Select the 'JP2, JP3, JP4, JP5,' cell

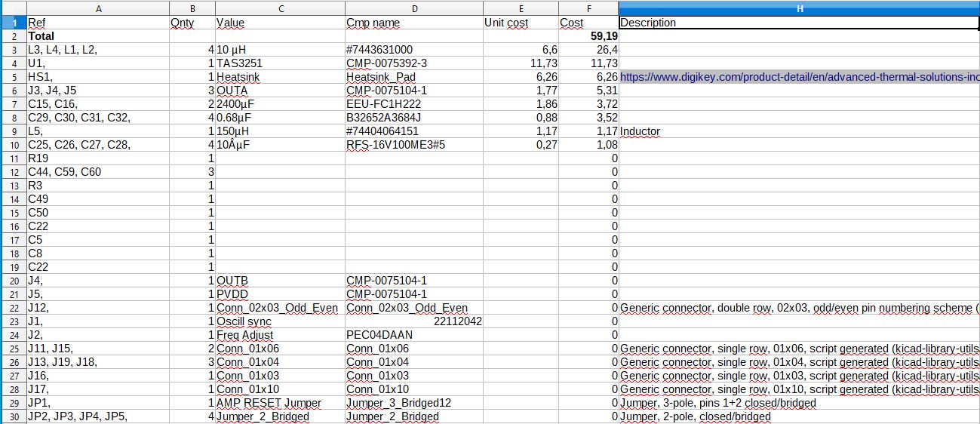(x=98, y=416)
